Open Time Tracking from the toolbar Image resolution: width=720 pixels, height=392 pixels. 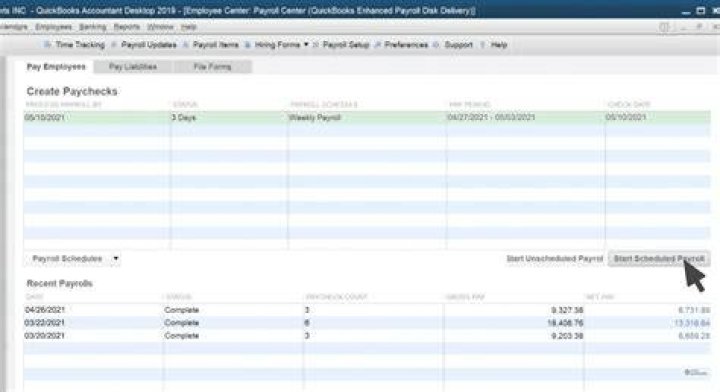click(x=80, y=45)
